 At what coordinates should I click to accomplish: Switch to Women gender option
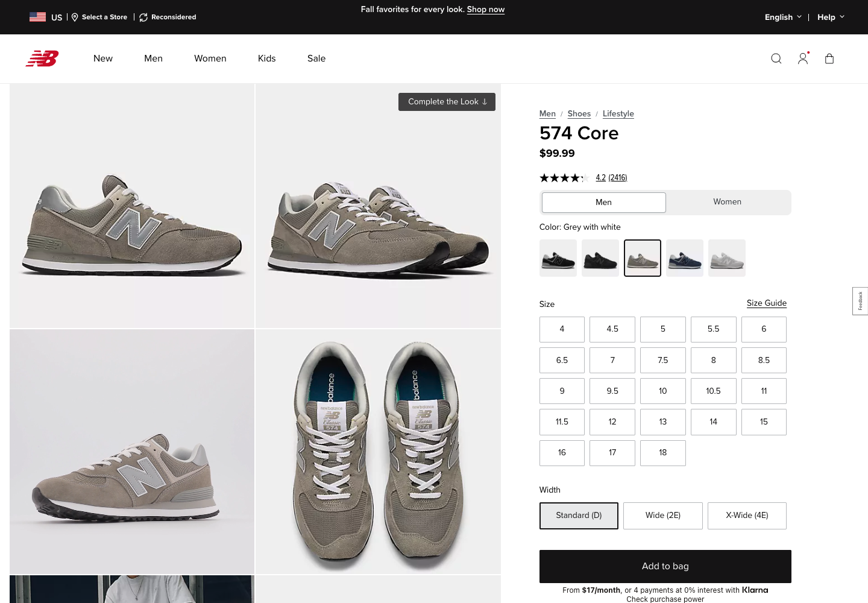pyautogui.click(x=728, y=202)
